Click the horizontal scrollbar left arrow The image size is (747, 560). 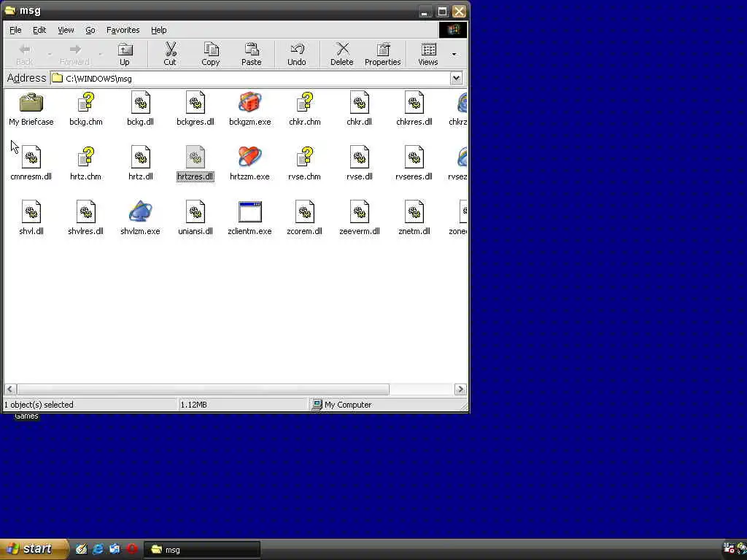pyautogui.click(x=10, y=389)
